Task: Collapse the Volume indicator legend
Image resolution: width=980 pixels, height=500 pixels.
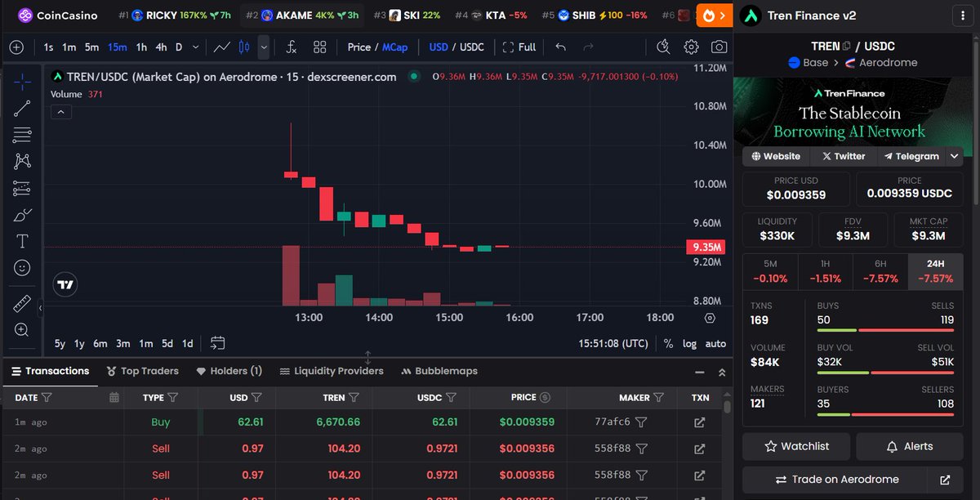Action: pyautogui.click(x=61, y=112)
